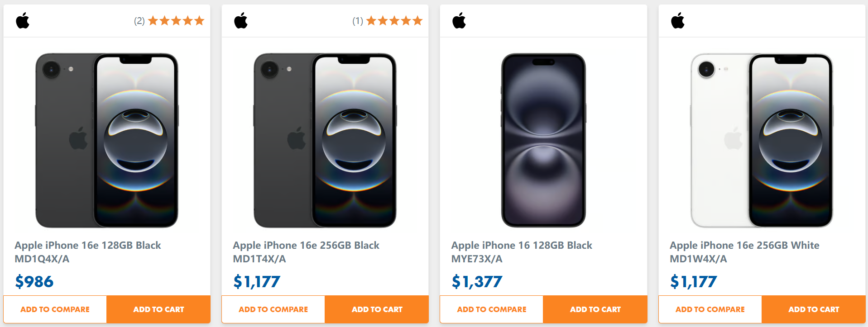Add iPhone 16e 256GB White to compare

tap(710, 309)
